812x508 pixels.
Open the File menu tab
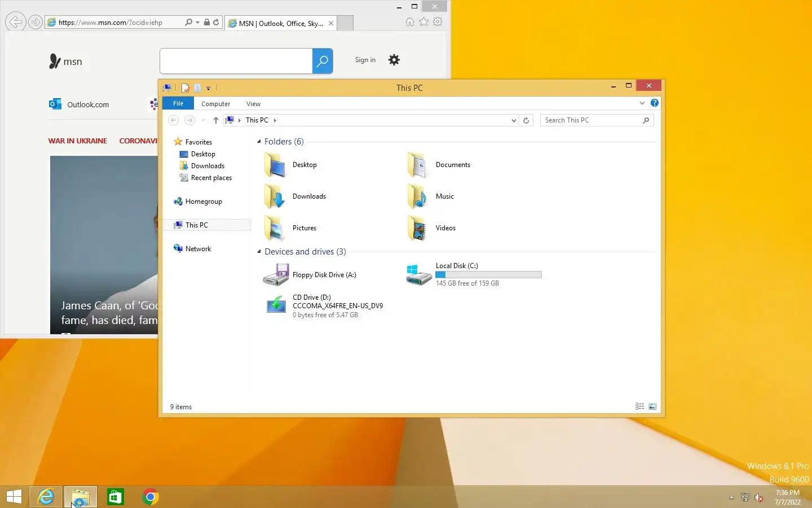(178, 103)
